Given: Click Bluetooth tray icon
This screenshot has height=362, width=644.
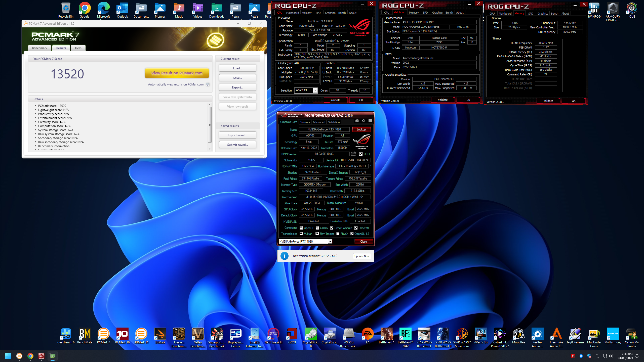Looking at the screenshot, I should [x=581, y=356].
